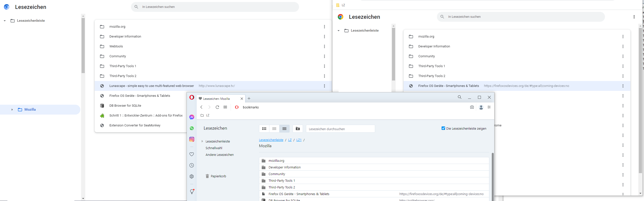The image size is (644, 201).
Task: Click the 'Lesezeichen durchsuchen' search field
Action: [x=340, y=129]
